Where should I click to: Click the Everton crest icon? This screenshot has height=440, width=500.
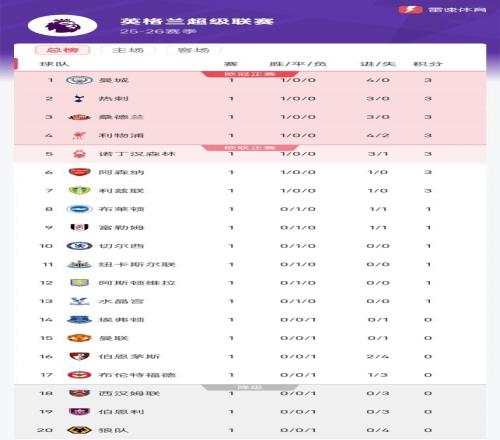(79, 320)
